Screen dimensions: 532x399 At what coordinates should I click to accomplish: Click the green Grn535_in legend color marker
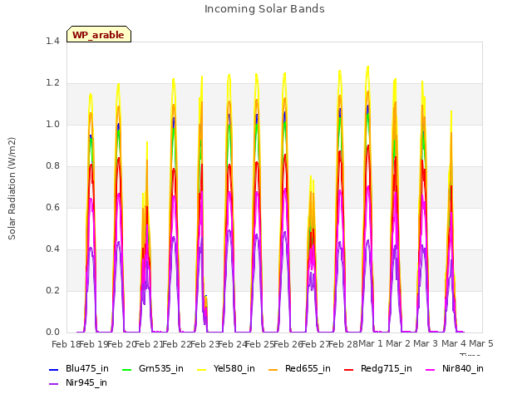126,369
